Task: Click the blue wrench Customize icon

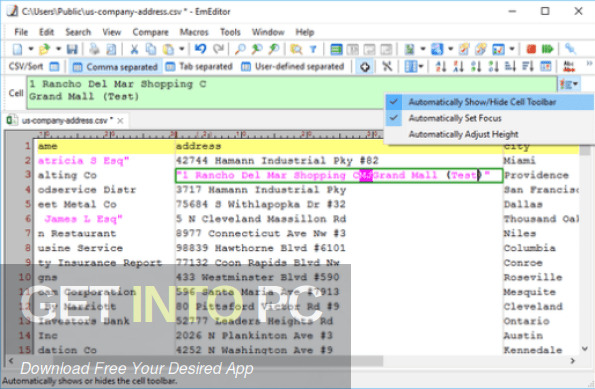Action: pos(570,49)
